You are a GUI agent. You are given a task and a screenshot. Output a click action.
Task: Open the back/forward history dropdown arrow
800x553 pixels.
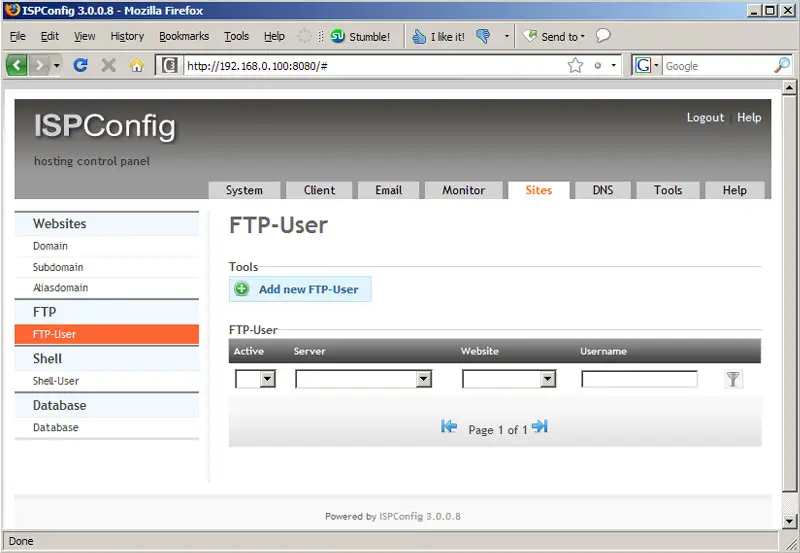57,65
